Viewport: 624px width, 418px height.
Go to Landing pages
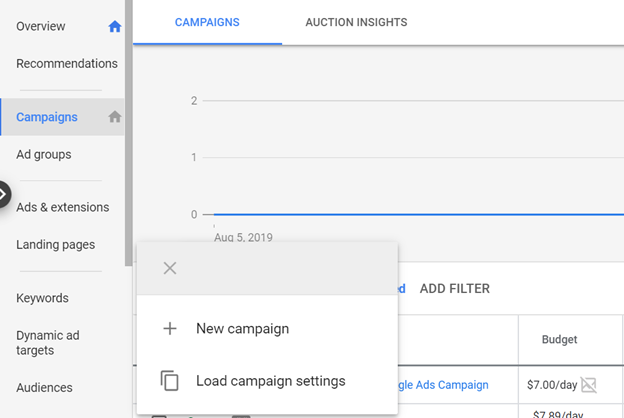click(55, 244)
